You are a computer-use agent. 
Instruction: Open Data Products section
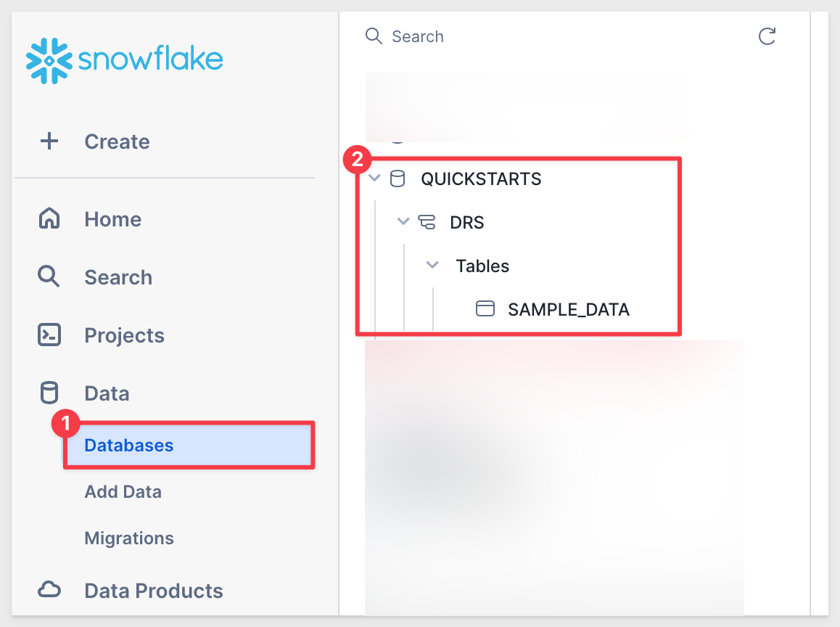coord(154,591)
